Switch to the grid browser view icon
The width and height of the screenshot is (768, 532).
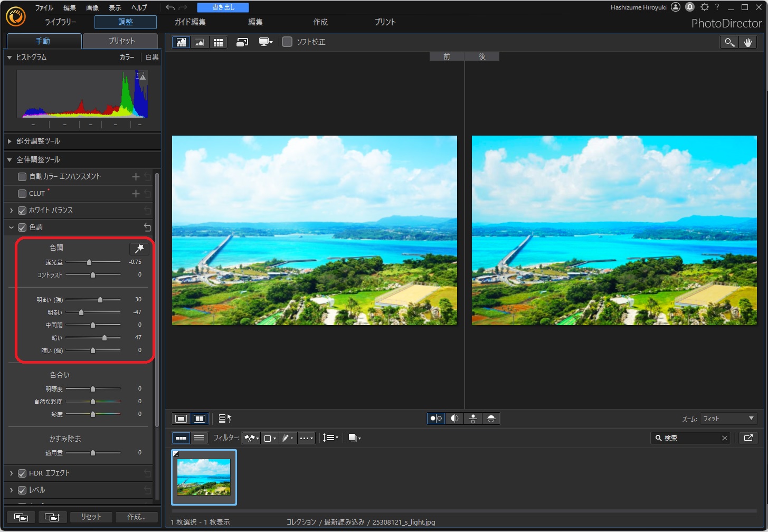(x=218, y=42)
